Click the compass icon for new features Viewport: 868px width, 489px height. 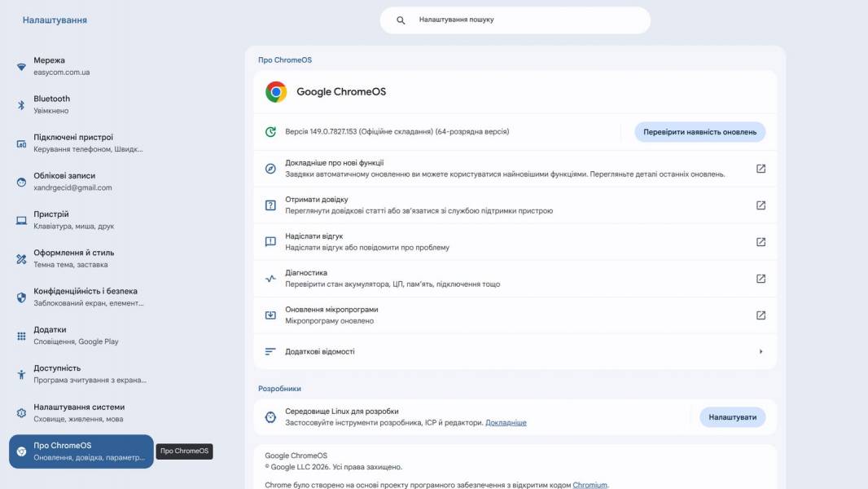(270, 169)
